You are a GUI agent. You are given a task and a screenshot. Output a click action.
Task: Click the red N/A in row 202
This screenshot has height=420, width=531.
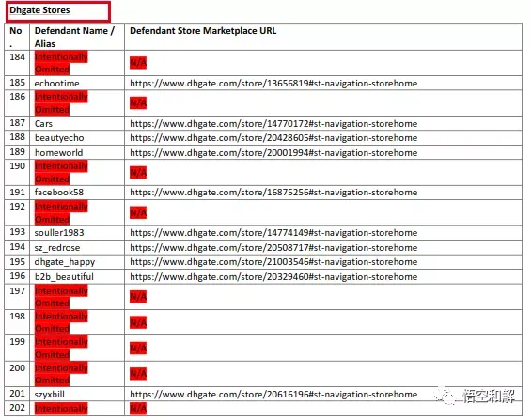[138, 409]
